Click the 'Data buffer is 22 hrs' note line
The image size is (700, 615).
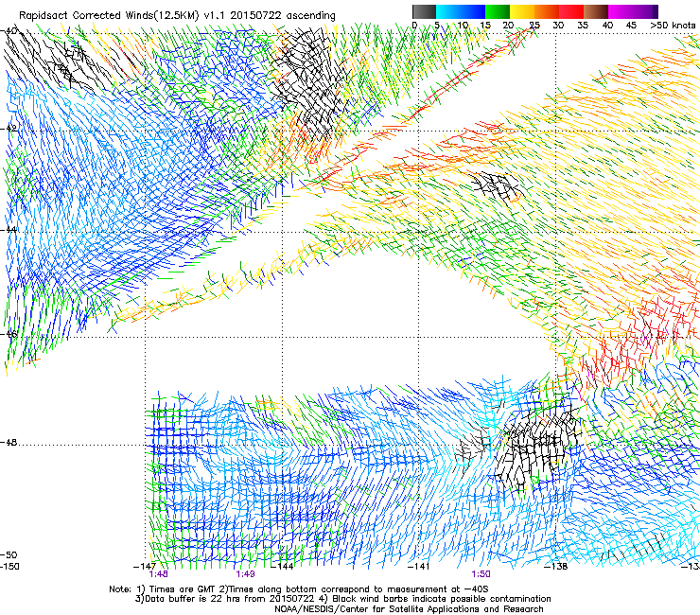coord(342,599)
